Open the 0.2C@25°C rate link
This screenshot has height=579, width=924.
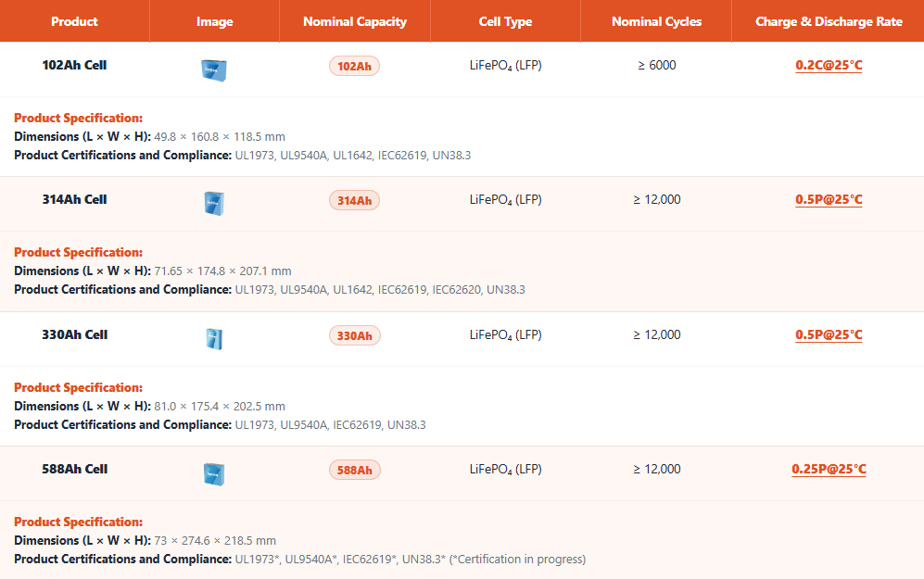(829, 66)
